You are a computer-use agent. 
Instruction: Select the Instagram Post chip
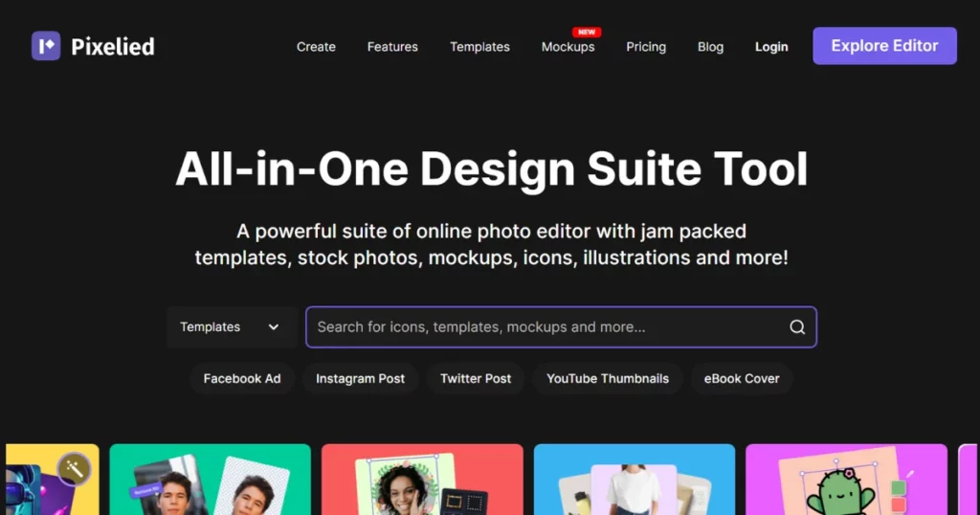coord(360,379)
